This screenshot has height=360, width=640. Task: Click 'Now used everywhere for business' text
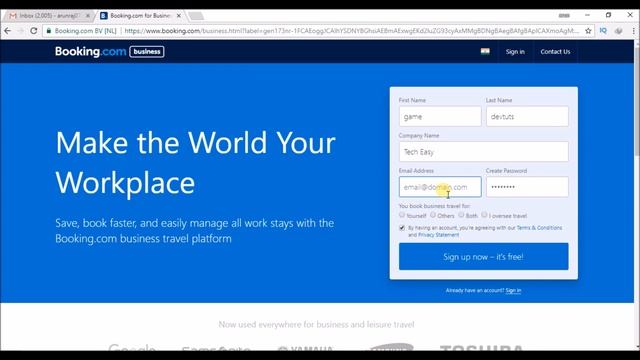coord(316,324)
